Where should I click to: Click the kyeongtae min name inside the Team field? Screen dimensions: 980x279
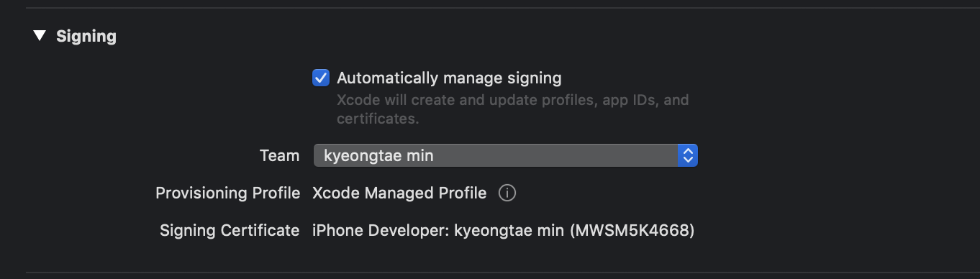tap(378, 155)
